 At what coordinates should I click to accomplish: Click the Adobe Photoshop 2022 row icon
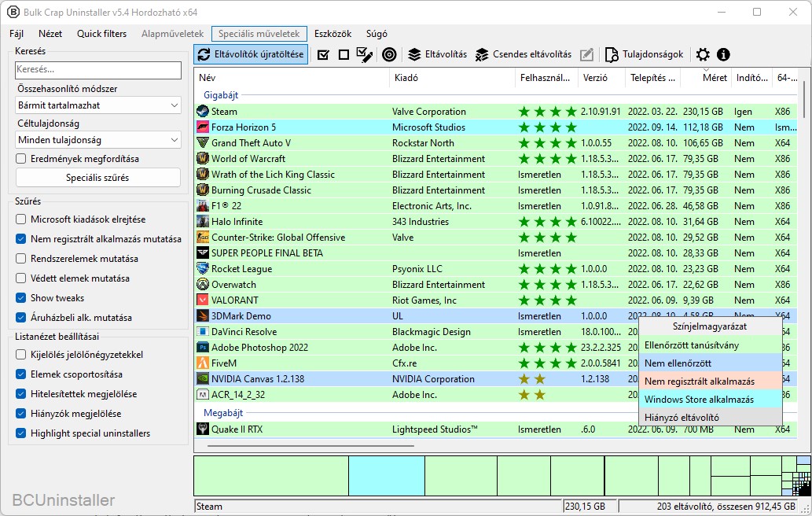point(203,348)
